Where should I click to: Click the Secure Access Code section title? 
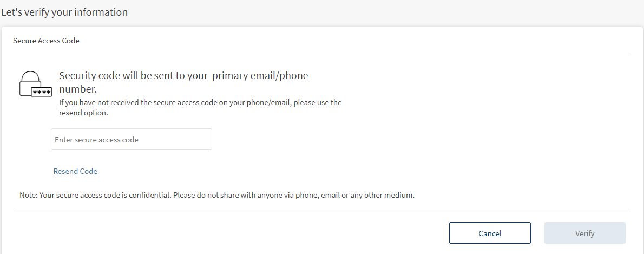point(46,41)
